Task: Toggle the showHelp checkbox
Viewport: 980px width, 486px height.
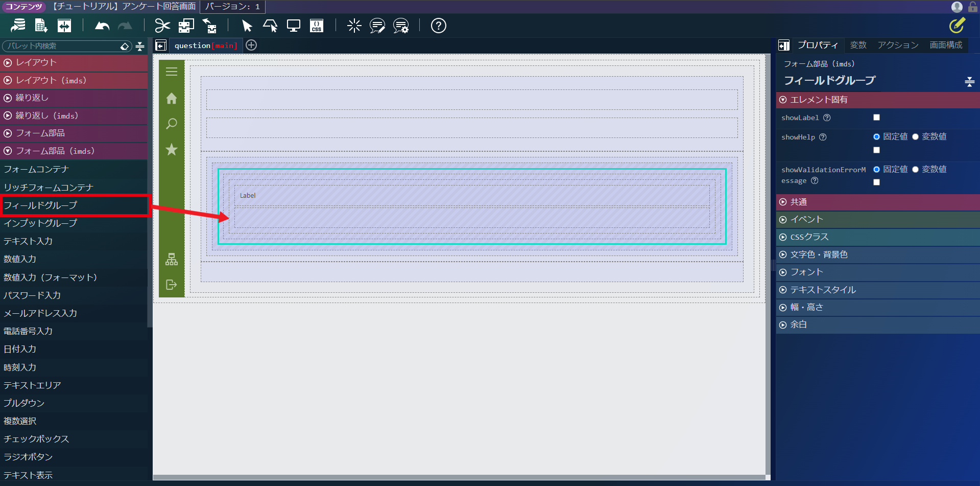Action: (x=876, y=150)
